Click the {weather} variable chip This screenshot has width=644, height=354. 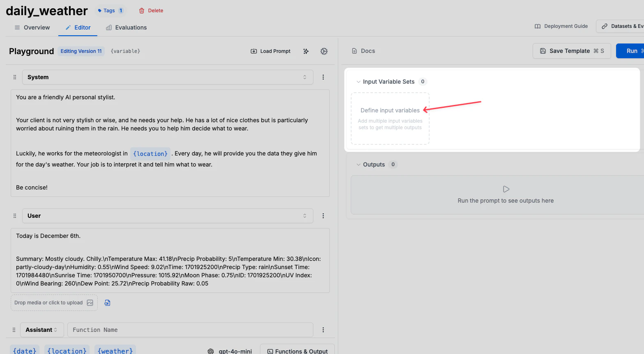click(115, 350)
